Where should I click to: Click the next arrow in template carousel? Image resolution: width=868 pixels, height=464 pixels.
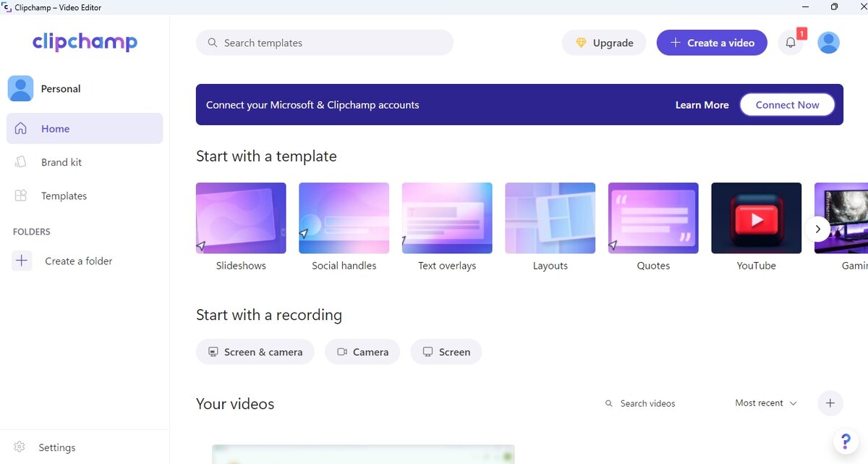pos(817,229)
